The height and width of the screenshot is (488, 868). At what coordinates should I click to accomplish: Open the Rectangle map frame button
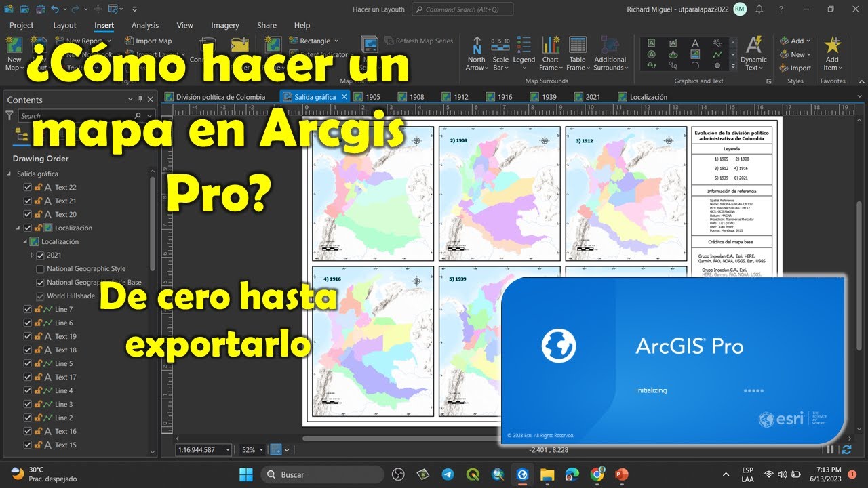pyautogui.click(x=313, y=41)
